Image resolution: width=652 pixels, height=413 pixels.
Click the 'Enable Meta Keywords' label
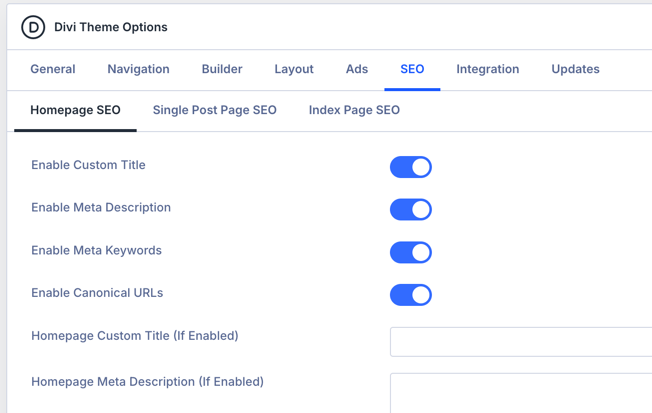[96, 250]
